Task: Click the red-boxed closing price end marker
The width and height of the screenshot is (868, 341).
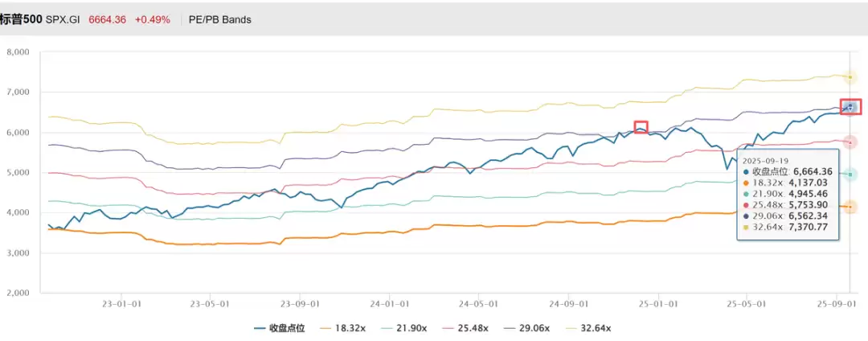Action: tap(851, 107)
